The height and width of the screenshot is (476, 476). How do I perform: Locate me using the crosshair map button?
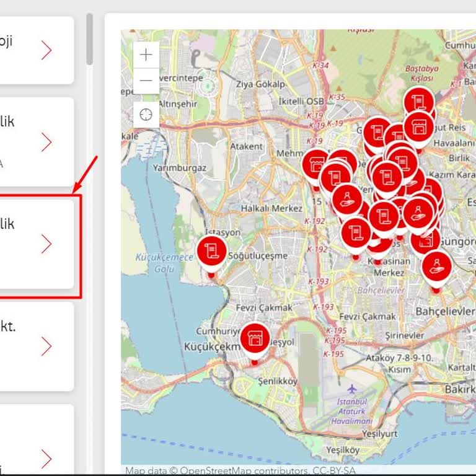pyautogui.click(x=146, y=115)
